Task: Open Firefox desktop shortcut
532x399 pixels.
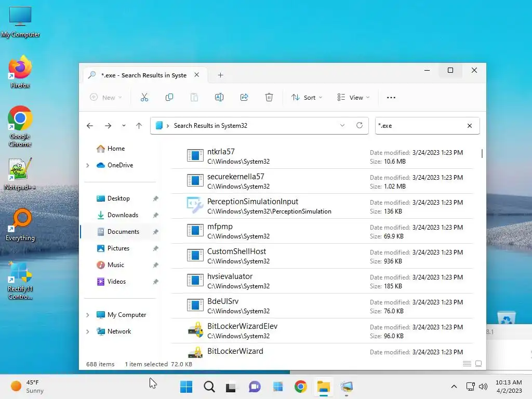Action: [x=20, y=72]
